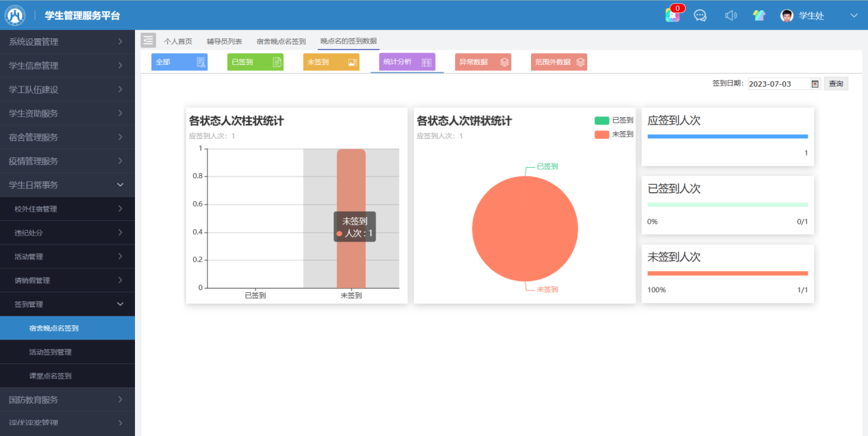Image resolution: width=868 pixels, height=436 pixels.
Task: Open the chat messages icon
Action: [700, 15]
